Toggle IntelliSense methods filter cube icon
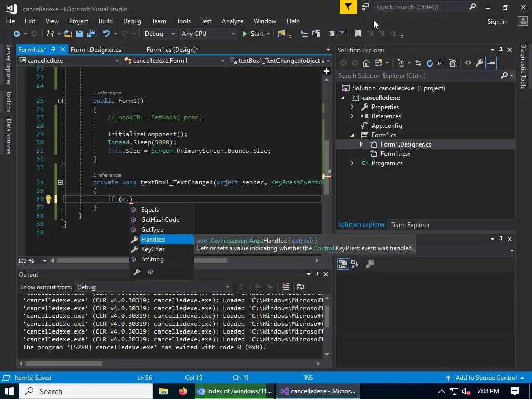 coord(150,272)
